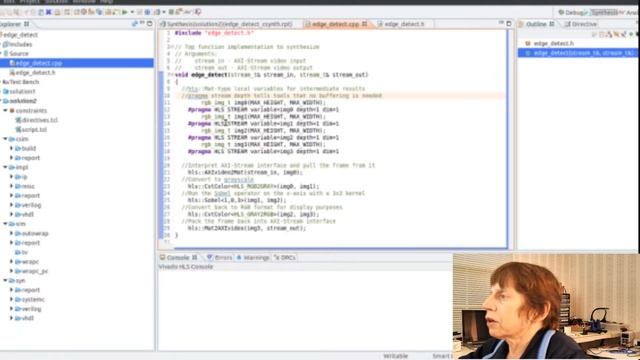
Task: Expand the misc folder under impl
Action: click(x=11, y=186)
